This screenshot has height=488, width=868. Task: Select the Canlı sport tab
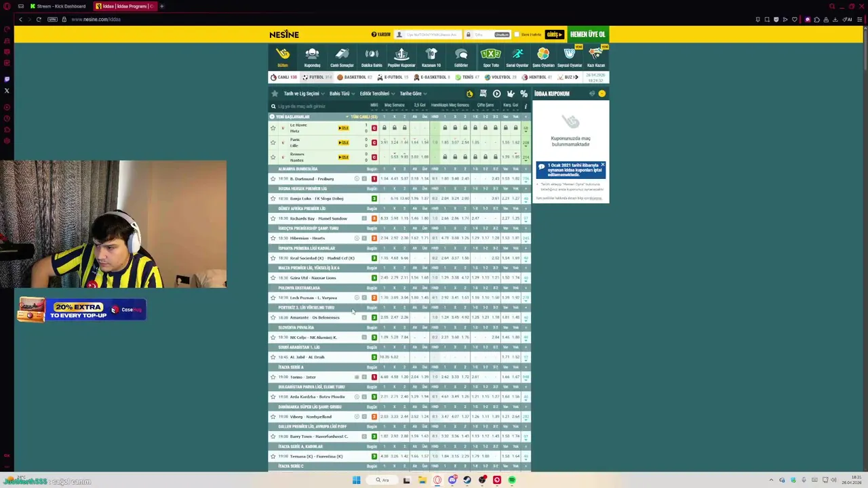point(284,77)
